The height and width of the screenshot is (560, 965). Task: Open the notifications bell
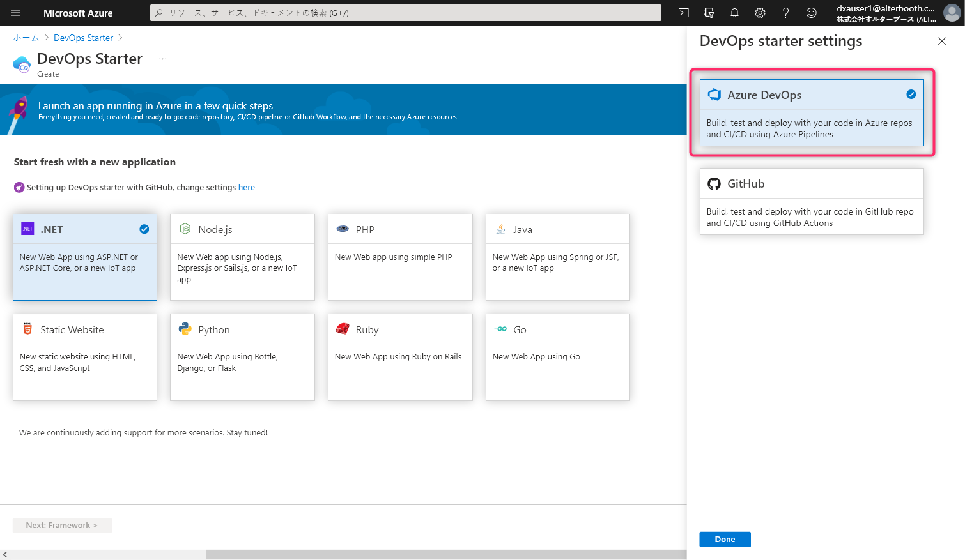(x=734, y=13)
